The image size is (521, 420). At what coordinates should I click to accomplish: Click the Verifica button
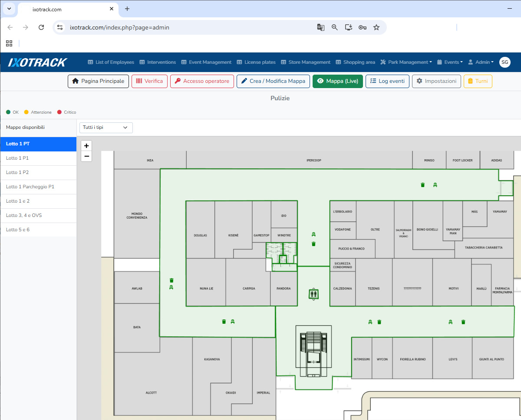pos(149,81)
